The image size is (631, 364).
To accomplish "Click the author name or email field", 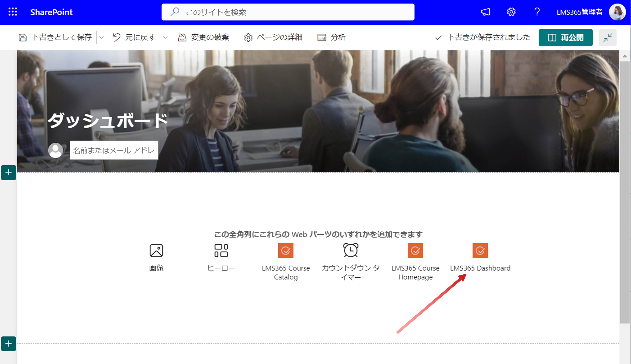I will click(114, 150).
